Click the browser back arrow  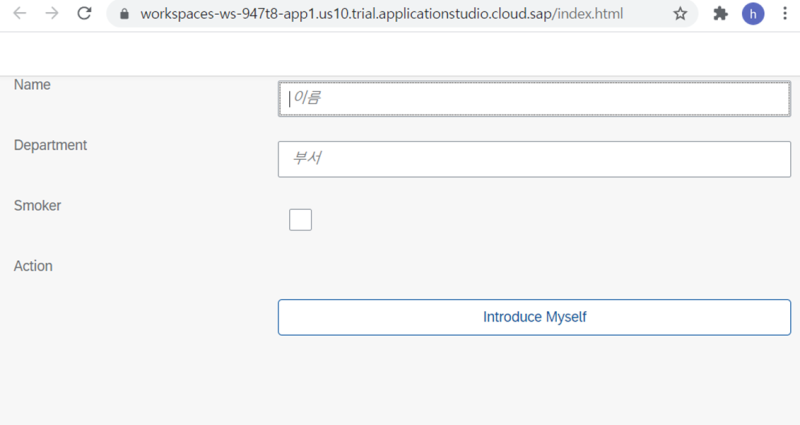point(20,14)
